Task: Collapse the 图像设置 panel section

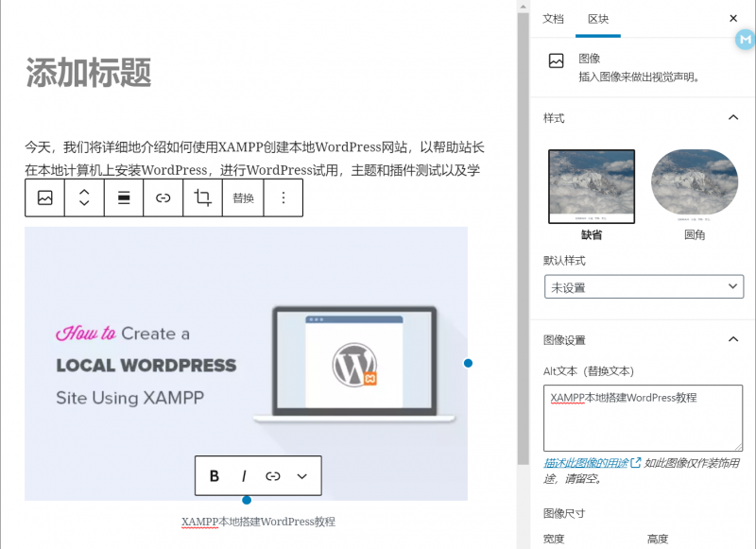Action: tap(732, 340)
